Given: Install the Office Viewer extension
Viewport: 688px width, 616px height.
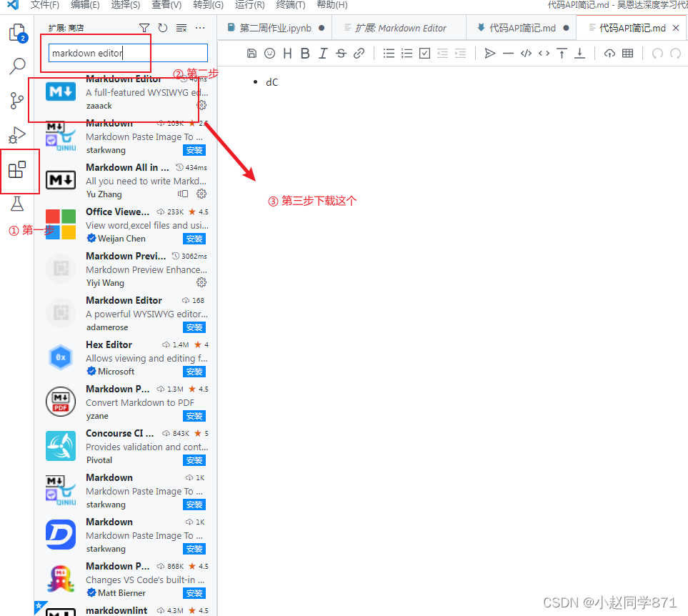Looking at the screenshot, I should [x=194, y=239].
